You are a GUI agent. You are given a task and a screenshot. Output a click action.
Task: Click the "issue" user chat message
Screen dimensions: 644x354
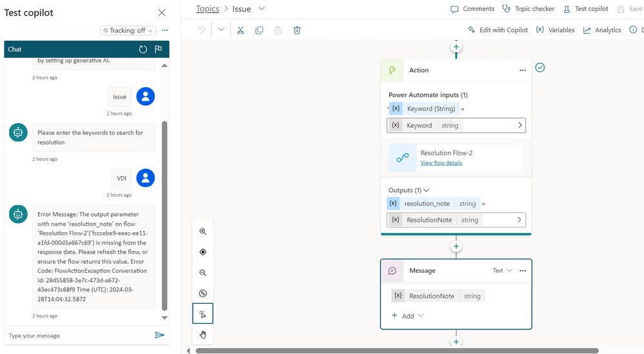pos(119,97)
